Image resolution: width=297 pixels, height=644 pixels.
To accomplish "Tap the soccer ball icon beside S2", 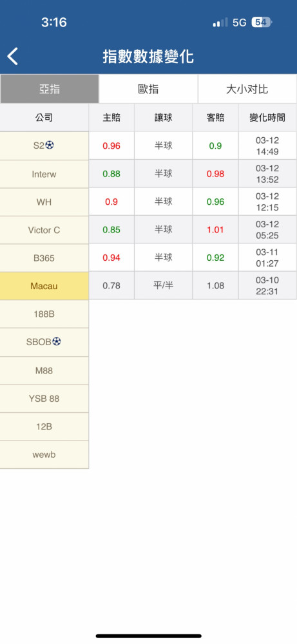I will (50, 146).
